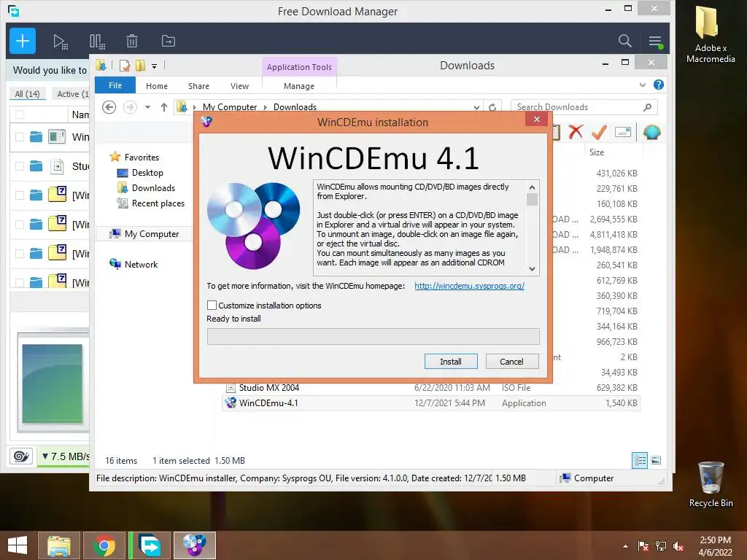
Task: Select the Active filter tab in Free Download Manager
Action: click(72, 94)
